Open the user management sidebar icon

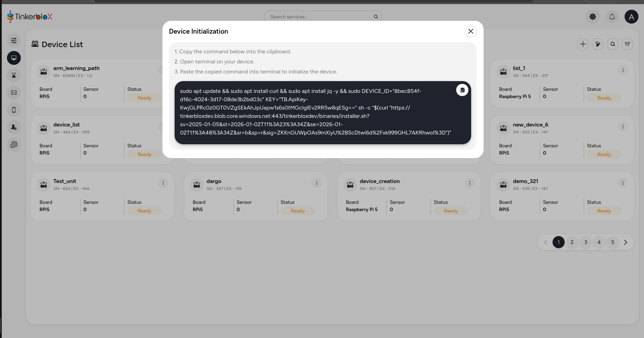[x=14, y=127]
